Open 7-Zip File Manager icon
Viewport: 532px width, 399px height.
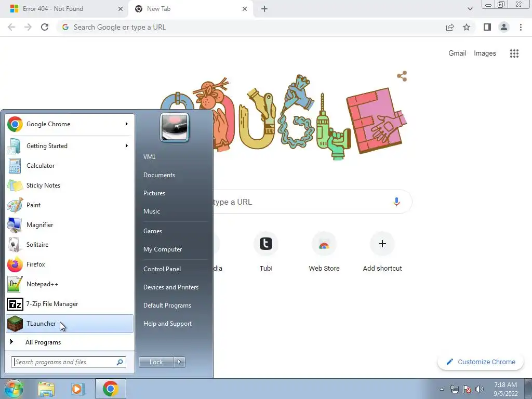tap(15, 304)
